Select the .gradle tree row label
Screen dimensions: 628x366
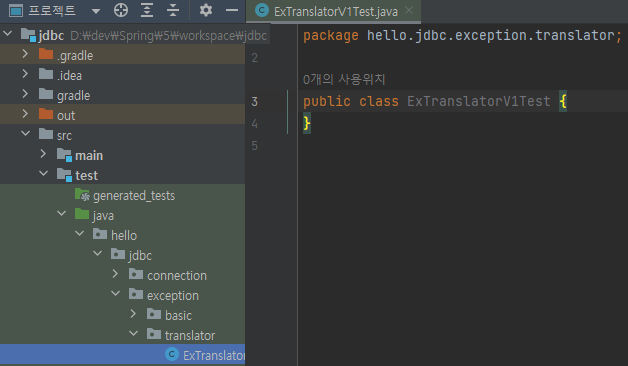(75, 56)
